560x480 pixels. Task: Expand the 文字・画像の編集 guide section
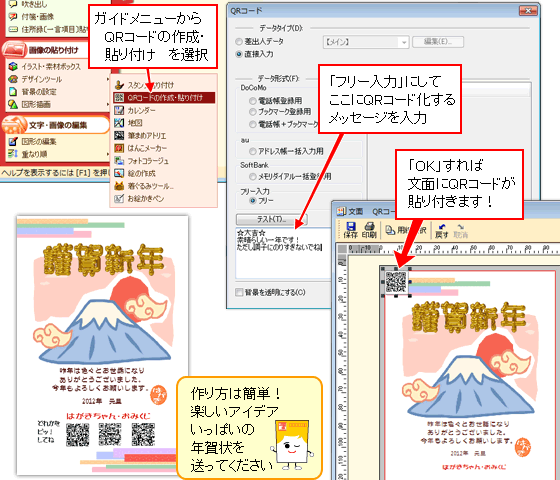click(x=55, y=125)
